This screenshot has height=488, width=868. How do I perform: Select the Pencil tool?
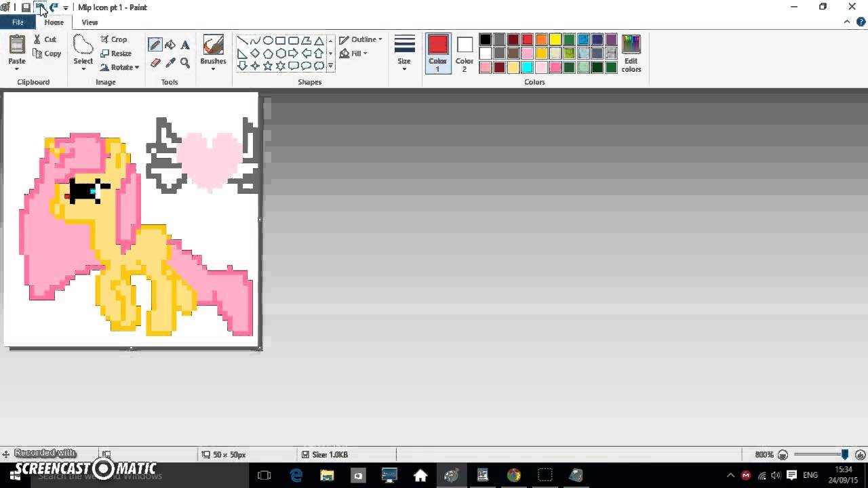tap(155, 45)
